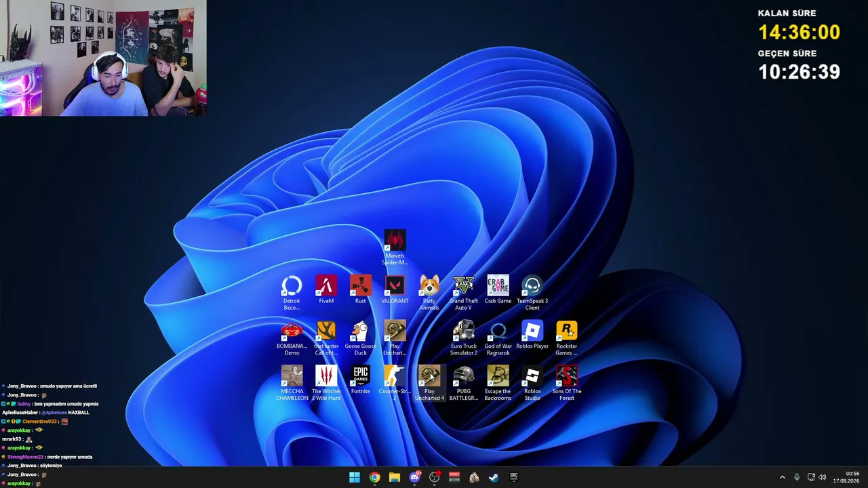Launch the Detroit Become Human shortcut
Screen dimensions: 868x488
coord(292,293)
